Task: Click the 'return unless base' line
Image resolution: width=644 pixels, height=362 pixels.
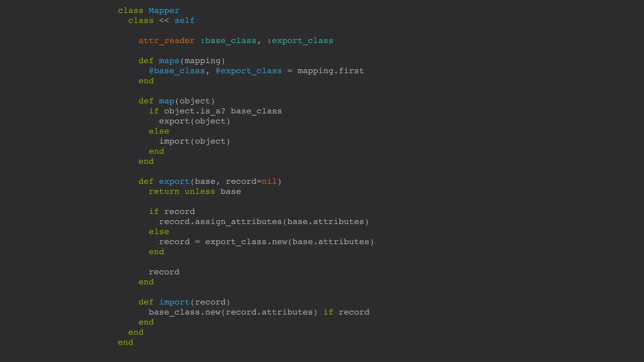Action: click(195, 192)
